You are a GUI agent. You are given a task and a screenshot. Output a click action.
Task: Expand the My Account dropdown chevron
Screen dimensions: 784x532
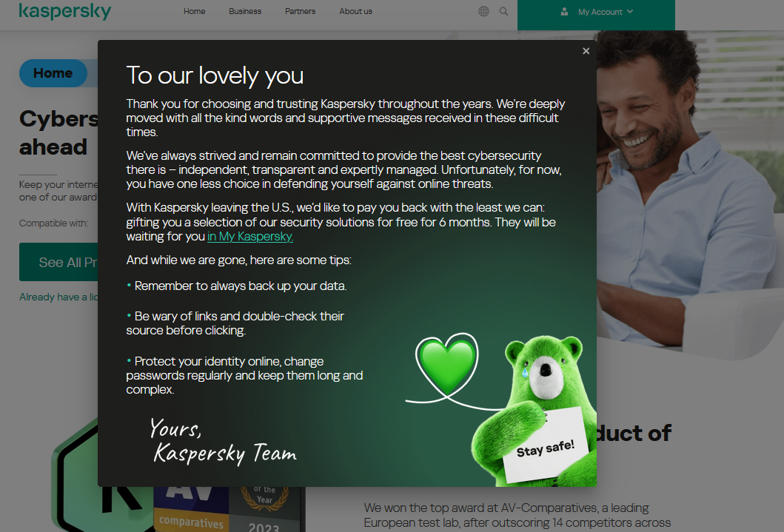[630, 12]
